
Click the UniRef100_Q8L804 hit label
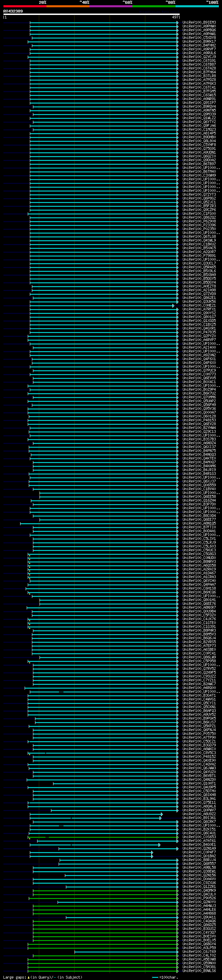pyautogui.click(x=199, y=141)
